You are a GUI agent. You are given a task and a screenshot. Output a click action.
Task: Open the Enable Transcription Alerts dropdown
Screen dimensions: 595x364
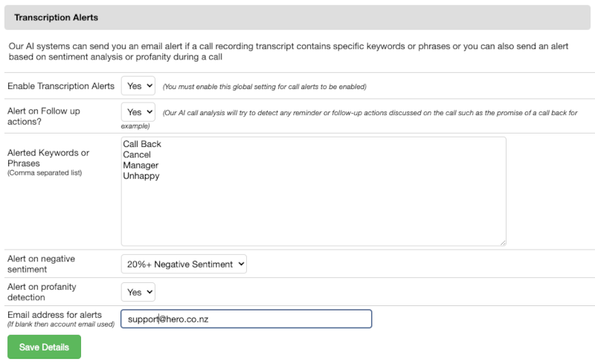coord(138,85)
